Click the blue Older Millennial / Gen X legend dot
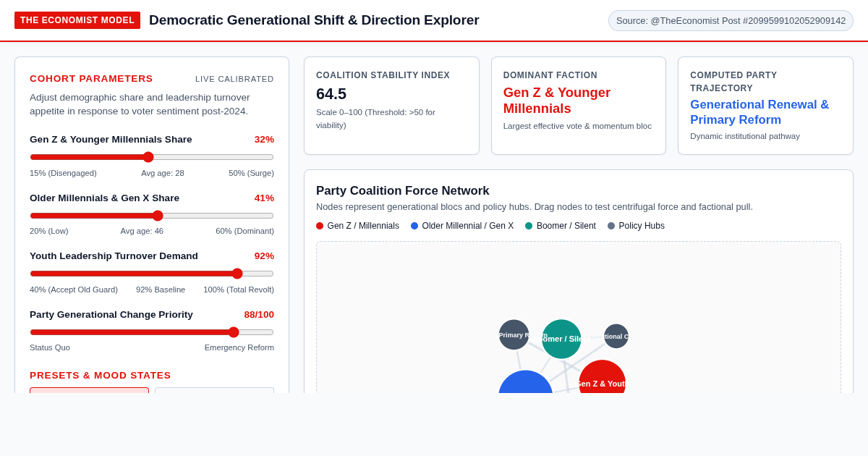The width and height of the screenshot is (868, 456). click(414, 226)
